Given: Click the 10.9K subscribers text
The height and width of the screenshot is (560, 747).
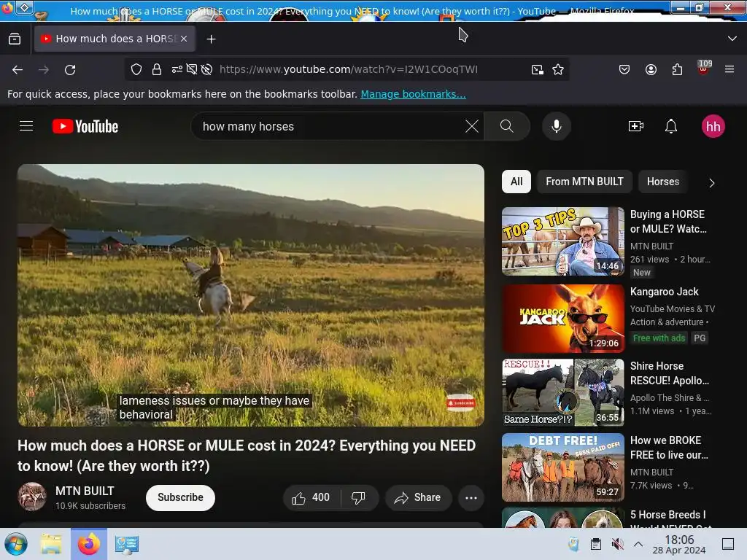Looking at the screenshot, I should 90,506.
